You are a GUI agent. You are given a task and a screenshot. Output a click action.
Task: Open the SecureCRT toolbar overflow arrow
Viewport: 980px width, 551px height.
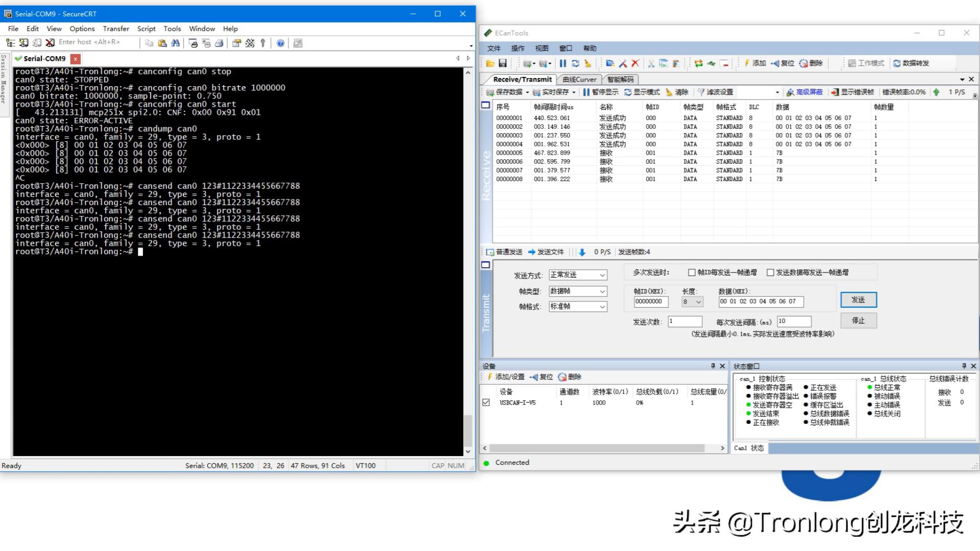(471, 45)
